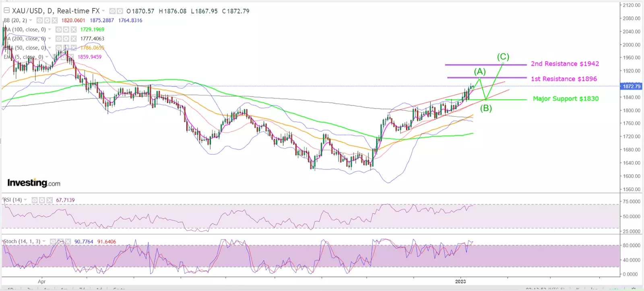Click the 2023 label on time axis

tap(460, 281)
